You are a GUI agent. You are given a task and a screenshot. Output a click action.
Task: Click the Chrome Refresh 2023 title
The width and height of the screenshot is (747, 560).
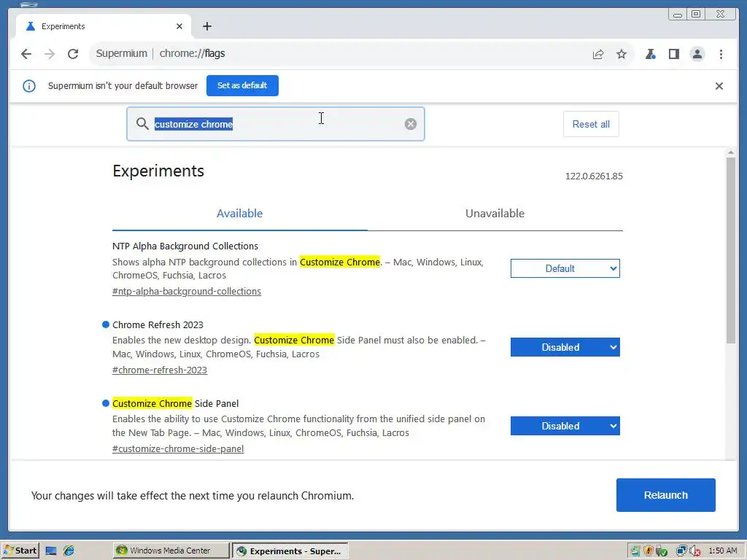(158, 324)
